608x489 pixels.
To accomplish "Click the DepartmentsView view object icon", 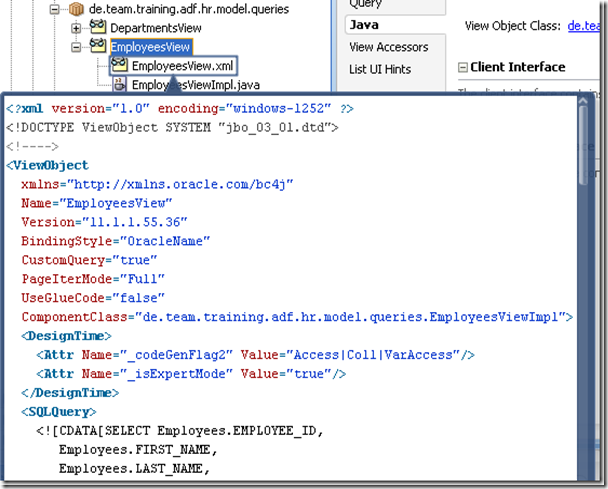I will coord(98,28).
